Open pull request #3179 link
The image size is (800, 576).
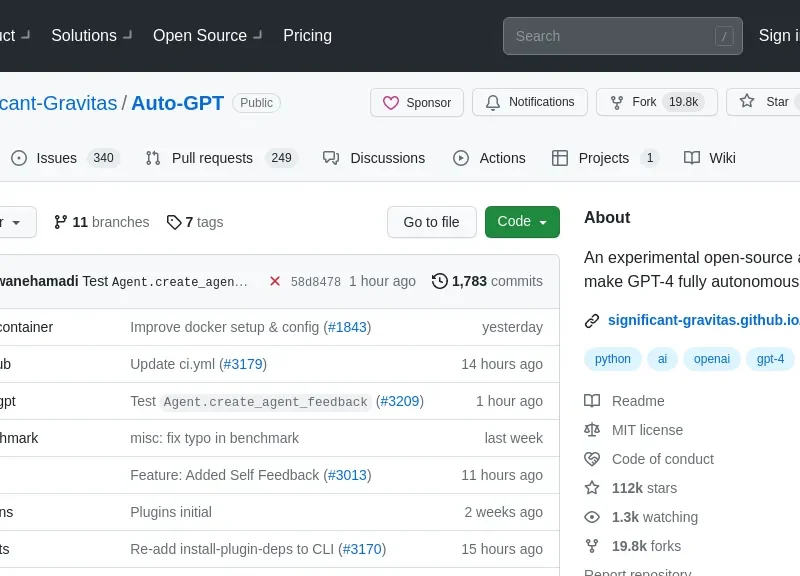[x=243, y=364]
